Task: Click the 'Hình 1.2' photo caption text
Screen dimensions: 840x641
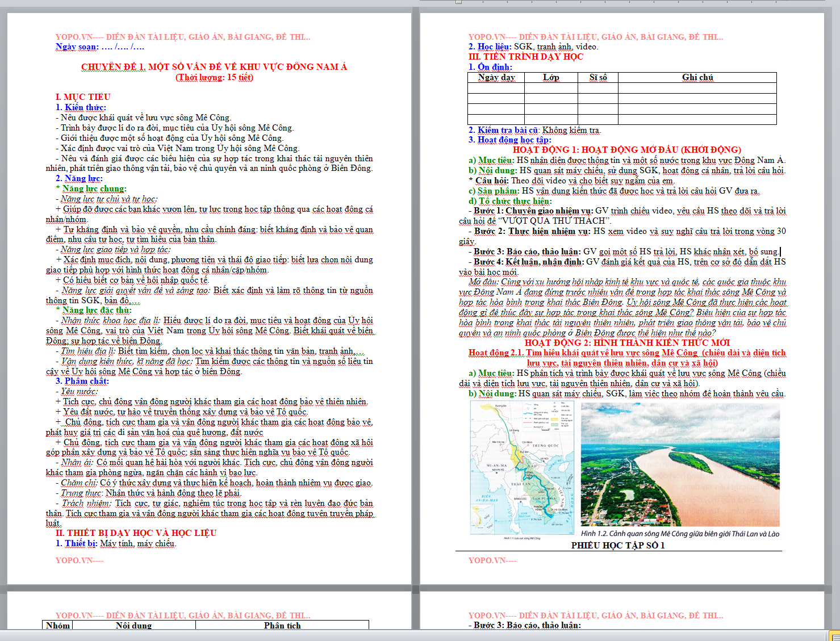Action: point(680,534)
